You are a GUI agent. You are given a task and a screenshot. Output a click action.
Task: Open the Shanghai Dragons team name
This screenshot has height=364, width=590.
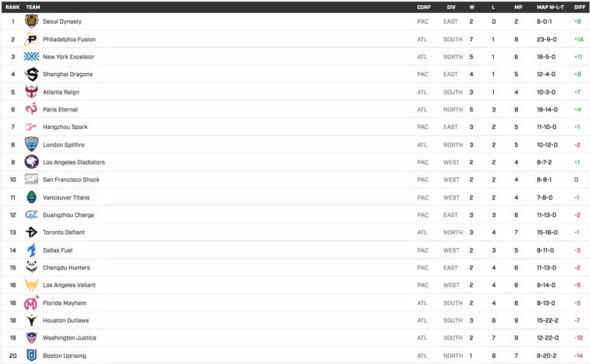click(x=68, y=74)
